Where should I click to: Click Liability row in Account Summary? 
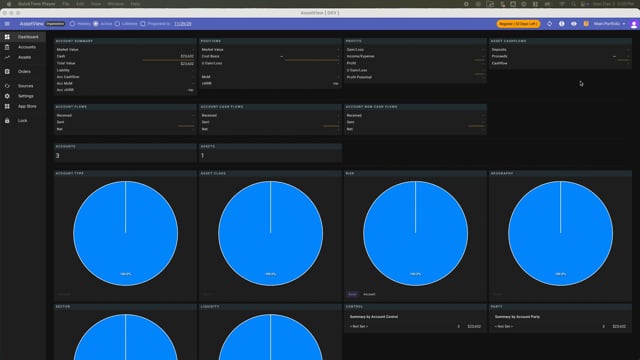coord(125,70)
